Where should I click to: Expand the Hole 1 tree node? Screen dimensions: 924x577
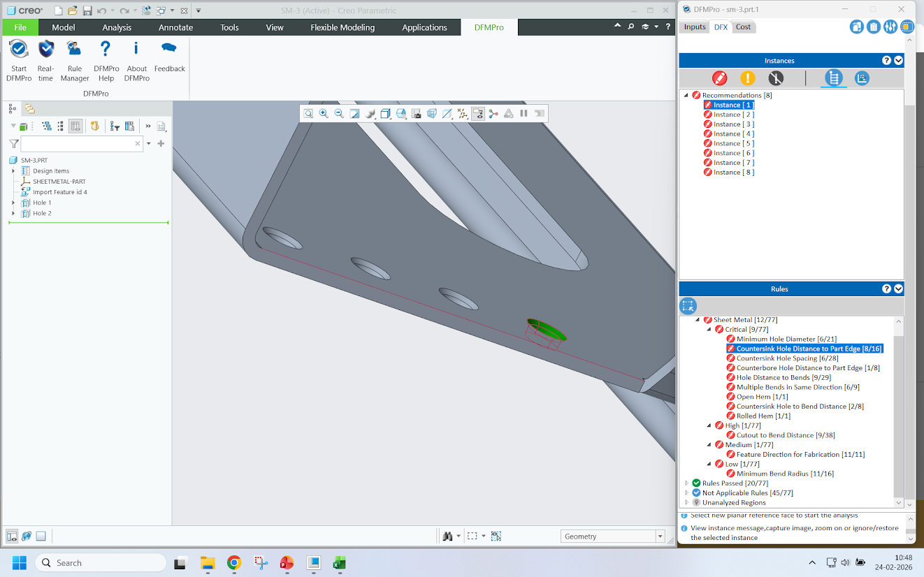pyautogui.click(x=13, y=203)
